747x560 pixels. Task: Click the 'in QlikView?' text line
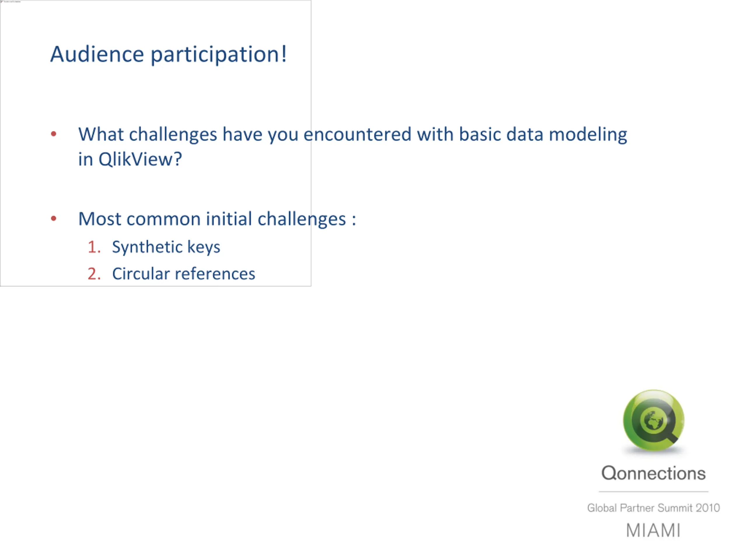coord(130,159)
